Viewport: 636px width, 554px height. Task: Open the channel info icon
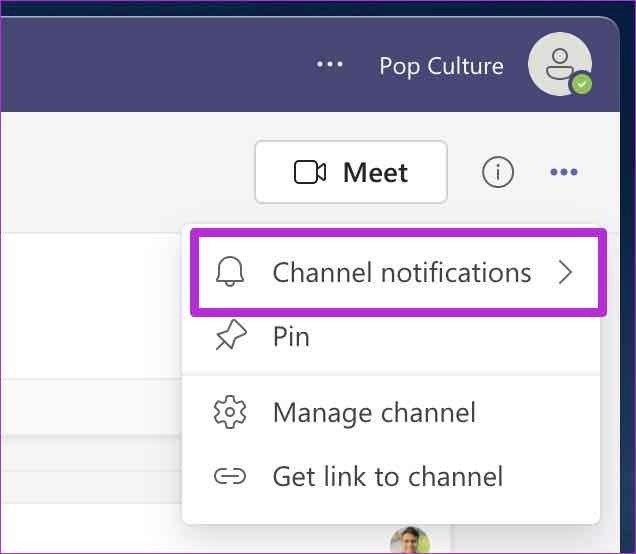(498, 172)
